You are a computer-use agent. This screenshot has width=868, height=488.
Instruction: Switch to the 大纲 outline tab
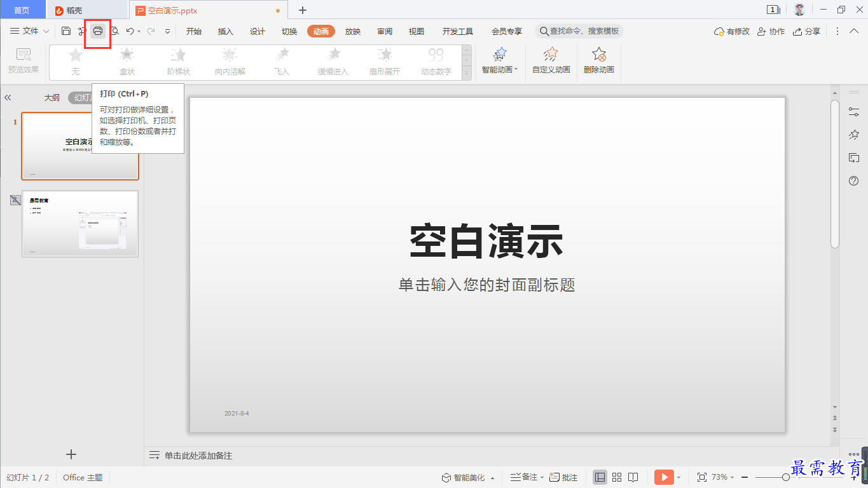(52, 98)
